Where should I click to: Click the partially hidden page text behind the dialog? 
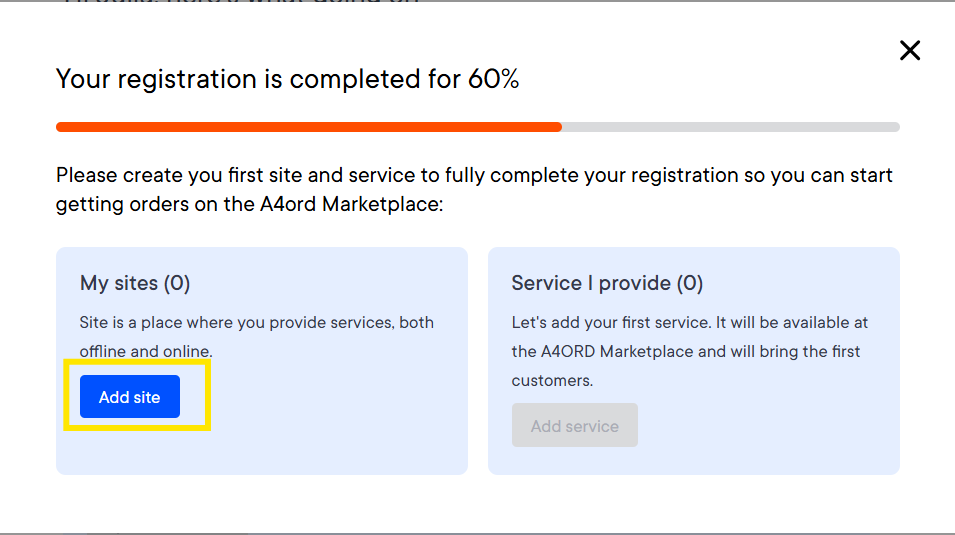tap(241, 2)
